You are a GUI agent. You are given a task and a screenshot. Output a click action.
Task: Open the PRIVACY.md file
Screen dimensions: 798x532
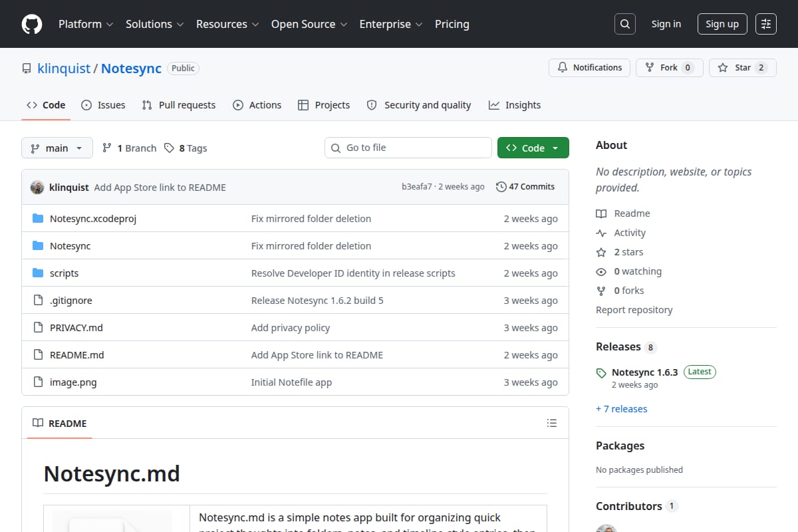point(76,328)
